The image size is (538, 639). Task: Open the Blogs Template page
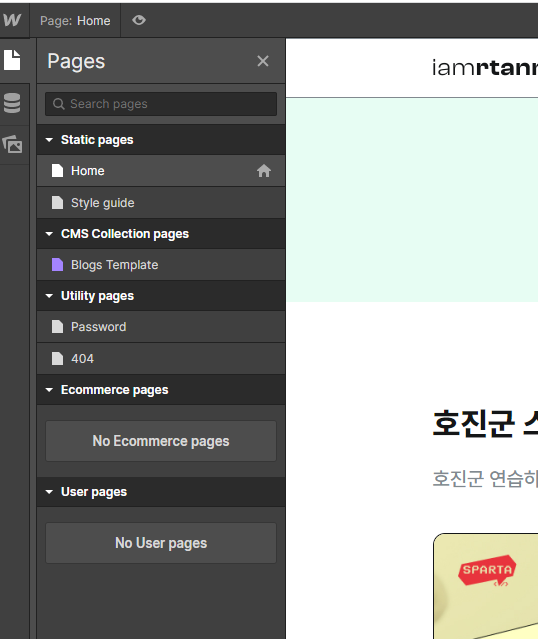pos(161,265)
